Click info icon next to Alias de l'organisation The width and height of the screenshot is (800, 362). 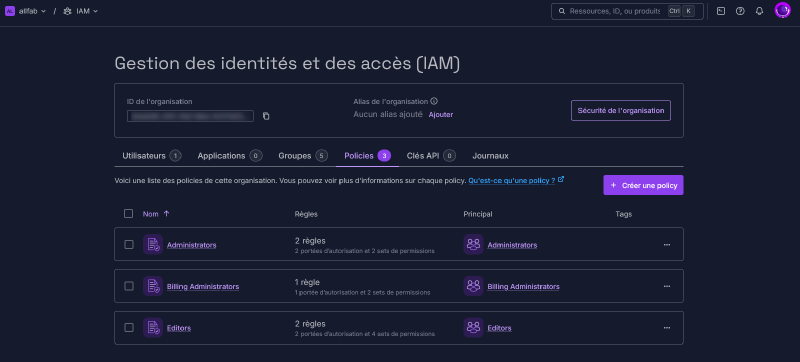point(434,101)
